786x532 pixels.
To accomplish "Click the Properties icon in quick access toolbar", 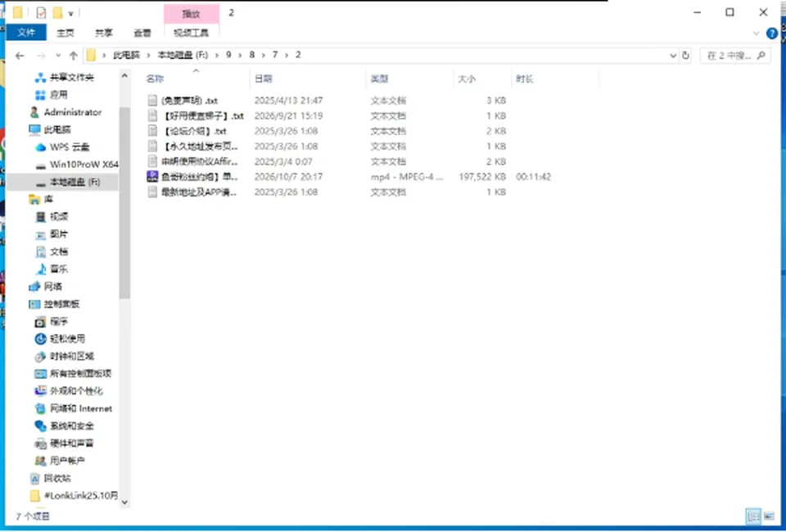I will [41, 12].
